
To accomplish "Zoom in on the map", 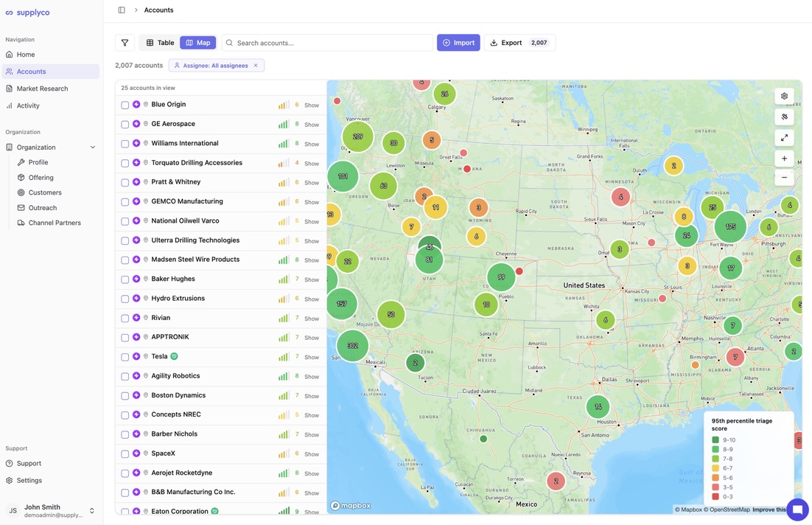I will click(784, 159).
